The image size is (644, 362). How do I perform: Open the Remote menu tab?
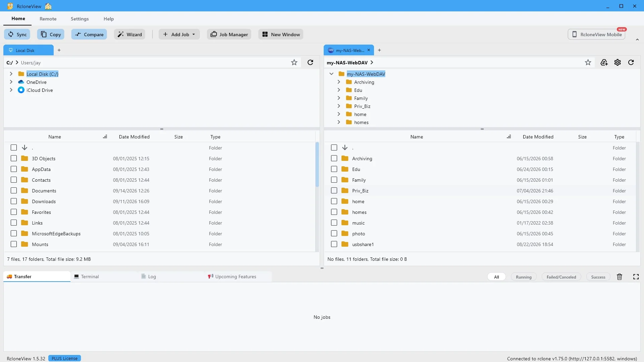pyautogui.click(x=48, y=19)
